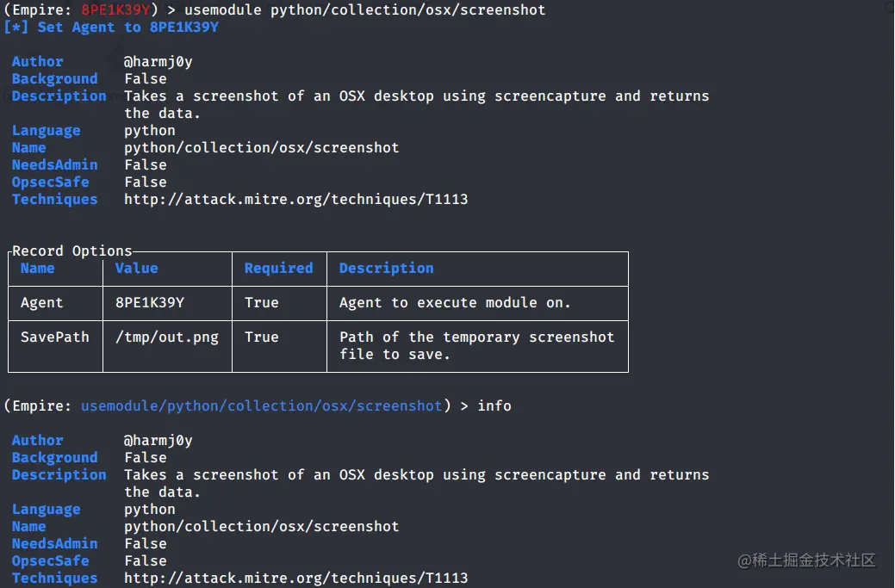Click the first Background label
Screen dimensions: 895x588
click(55, 78)
